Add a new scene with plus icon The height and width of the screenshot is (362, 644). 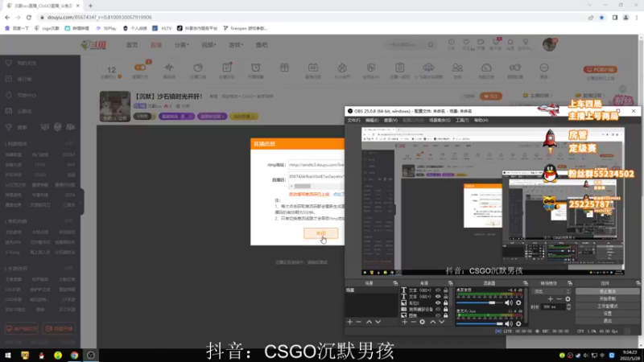(x=350, y=323)
